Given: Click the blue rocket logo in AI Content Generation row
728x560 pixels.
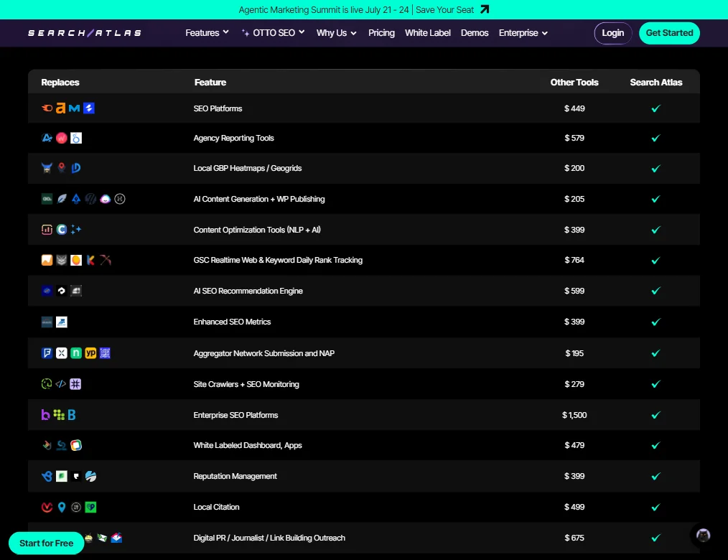Looking at the screenshot, I should (x=76, y=199).
